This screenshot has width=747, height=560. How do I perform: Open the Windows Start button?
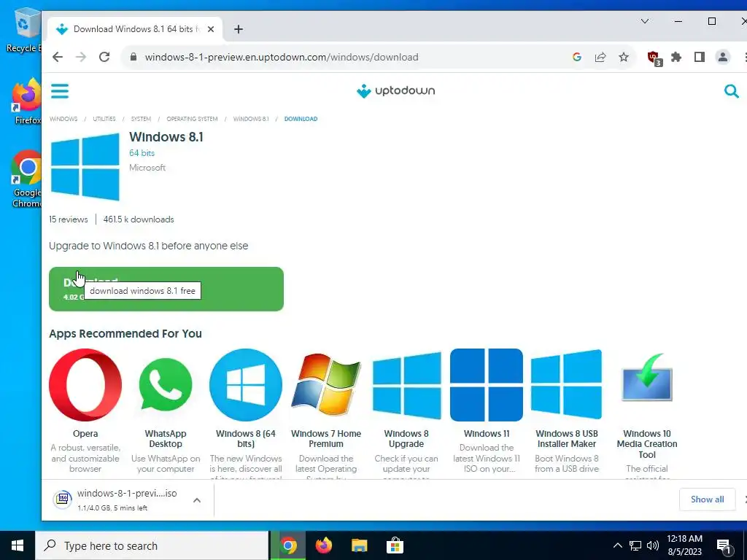[x=18, y=545]
